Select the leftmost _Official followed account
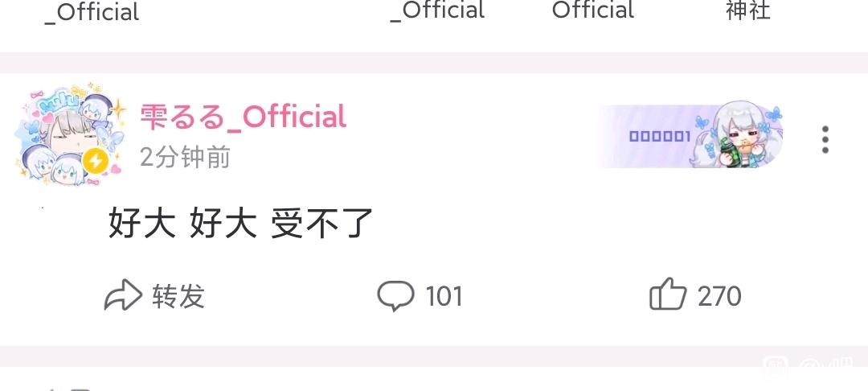 (x=92, y=12)
